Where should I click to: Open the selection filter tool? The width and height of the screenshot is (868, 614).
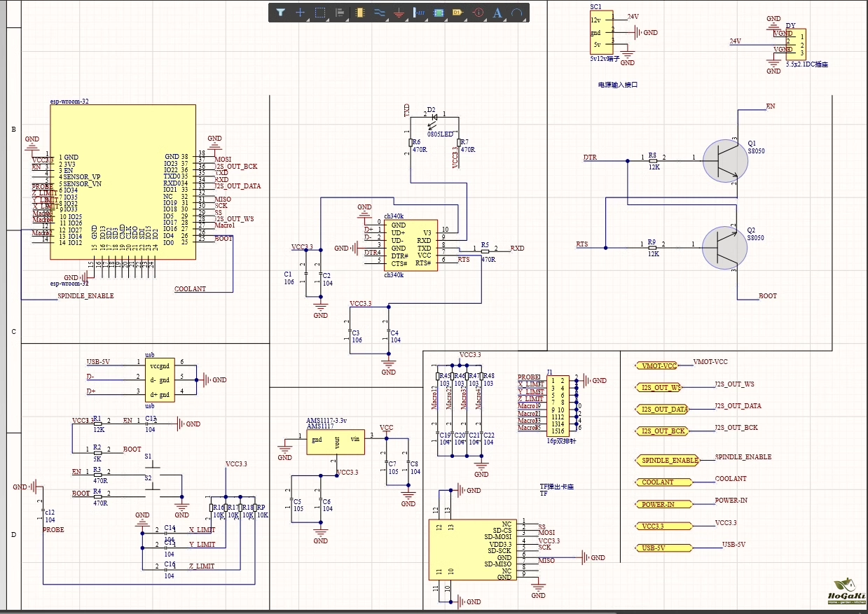(x=280, y=13)
